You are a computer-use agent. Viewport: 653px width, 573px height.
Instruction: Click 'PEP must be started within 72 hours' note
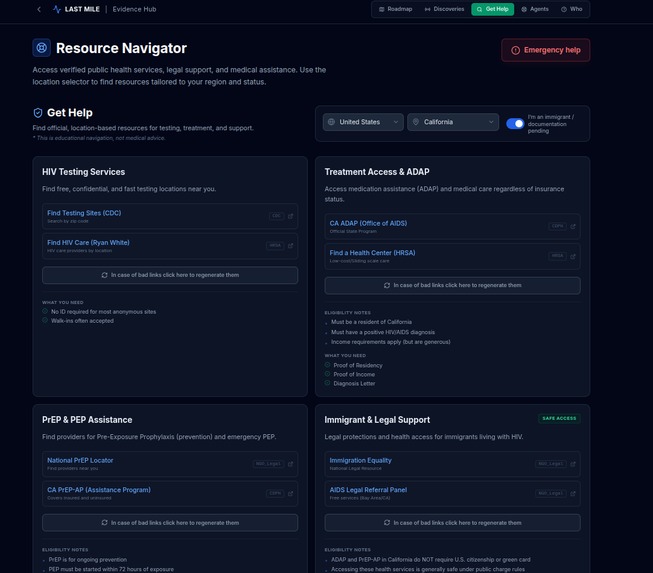point(111,569)
